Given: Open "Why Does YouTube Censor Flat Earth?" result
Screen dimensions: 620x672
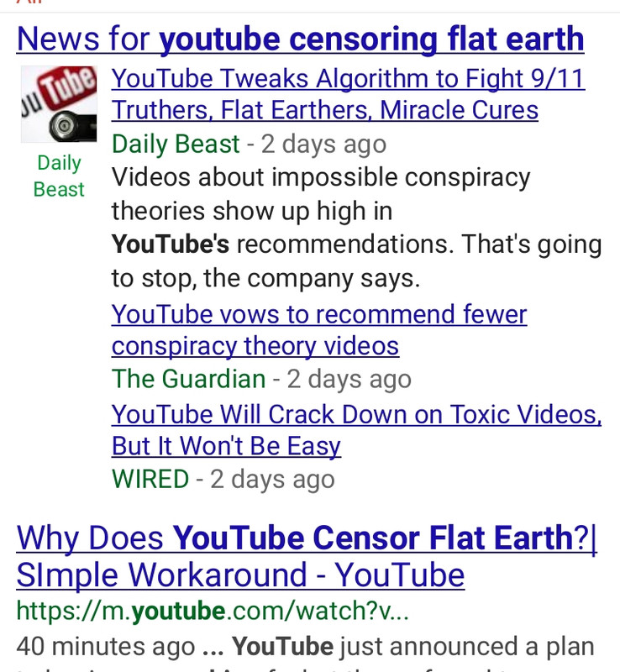Looking at the screenshot, I should coord(307,538).
